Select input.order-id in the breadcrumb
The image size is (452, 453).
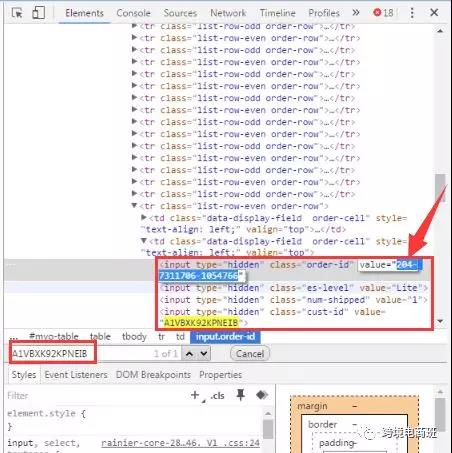(x=225, y=337)
